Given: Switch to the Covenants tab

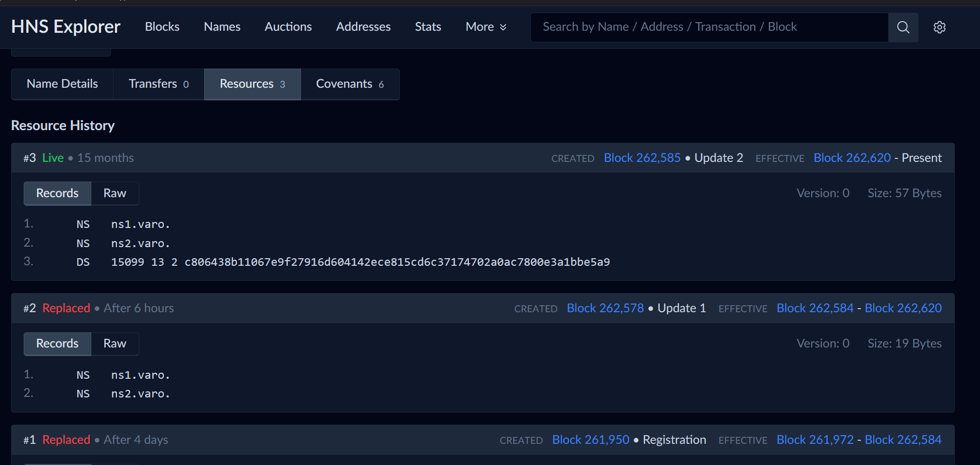Looking at the screenshot, I should pyautogui.click(x=350, y=84).
